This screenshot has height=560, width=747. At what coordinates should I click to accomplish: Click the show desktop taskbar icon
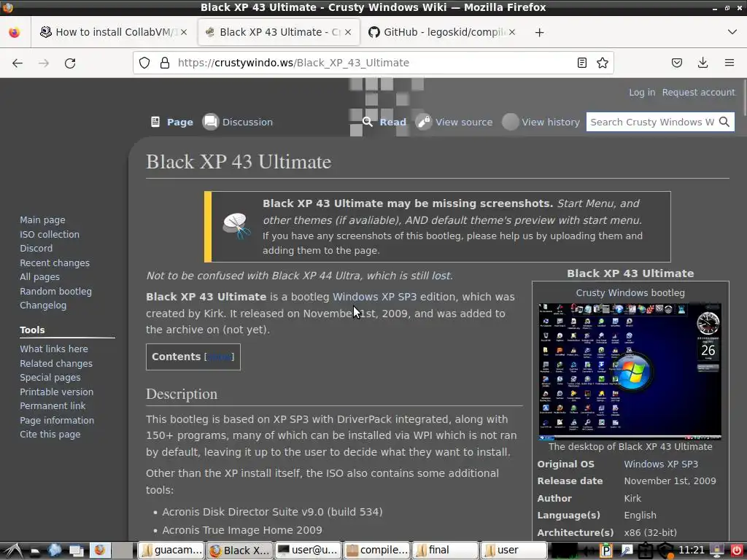click(x=76, y=551)
